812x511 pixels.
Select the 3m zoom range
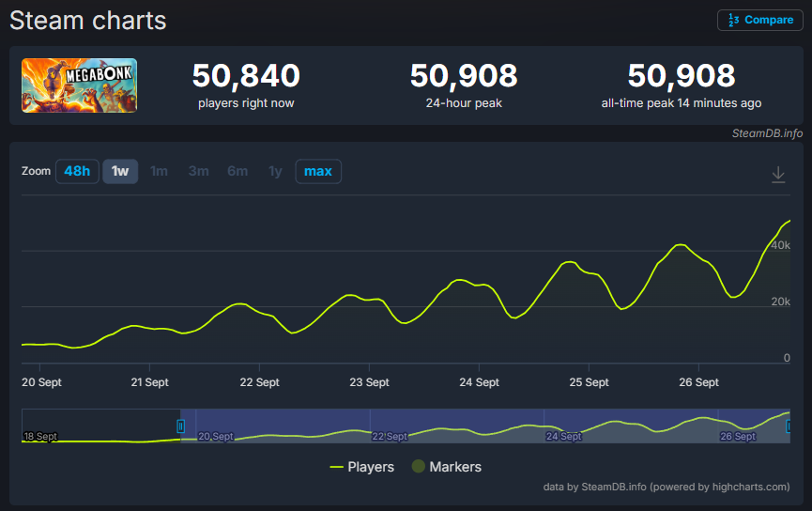[198, 171]
